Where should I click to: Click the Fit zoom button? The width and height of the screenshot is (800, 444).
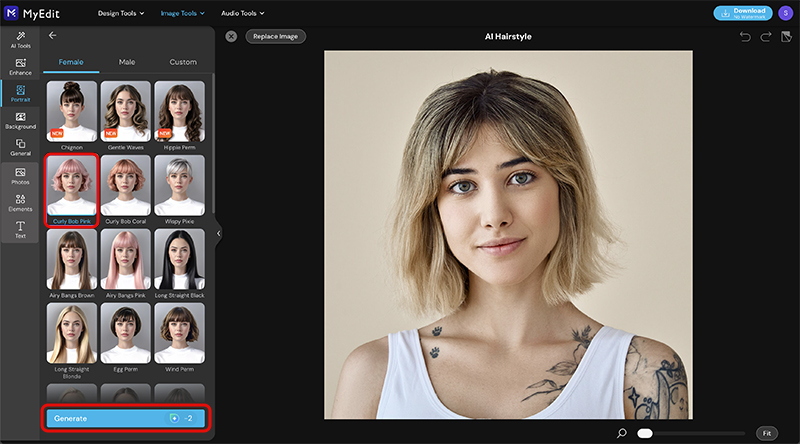click(767, 433)
